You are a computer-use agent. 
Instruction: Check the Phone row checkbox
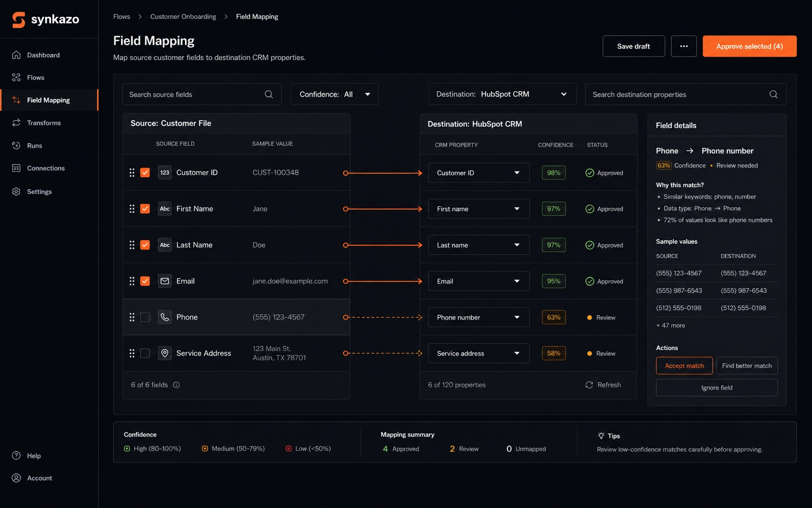pyautogui.click(x=145, y=317)
